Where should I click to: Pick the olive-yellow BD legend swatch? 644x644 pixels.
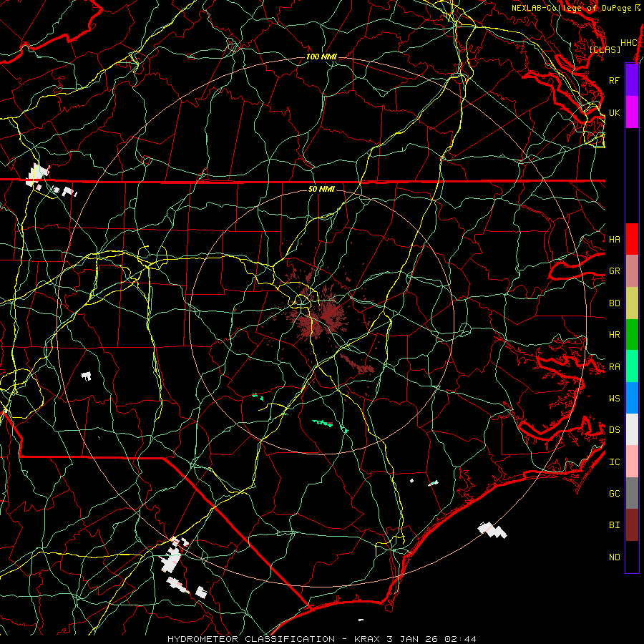(x=632, y=303)
